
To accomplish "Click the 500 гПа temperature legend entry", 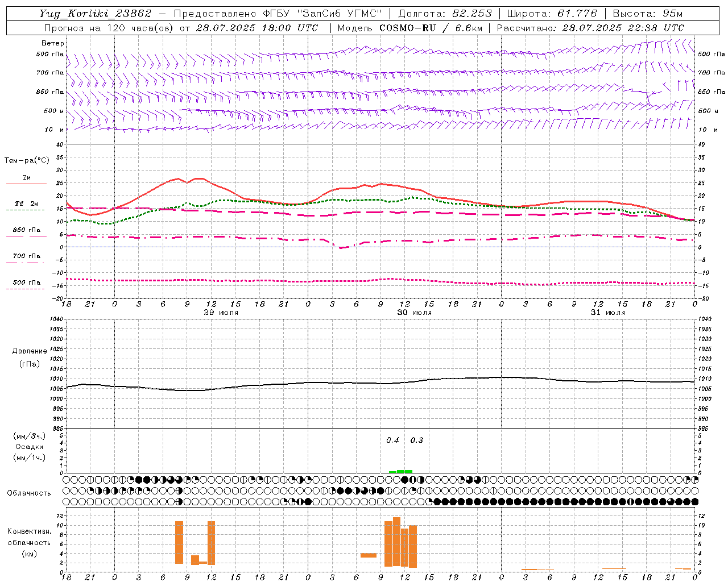I will pos(27,282).
